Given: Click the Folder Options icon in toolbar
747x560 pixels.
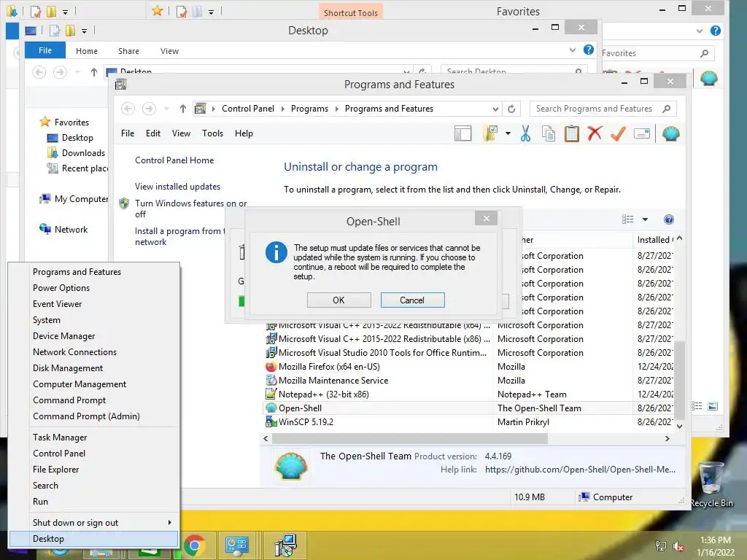Looking at the screenshot, I should pos(490,134).
